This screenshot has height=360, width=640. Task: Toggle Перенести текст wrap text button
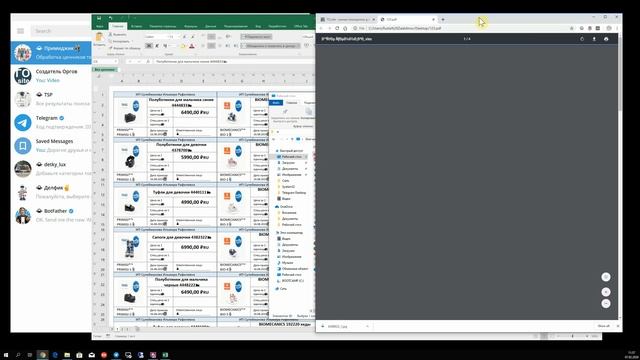256,37
